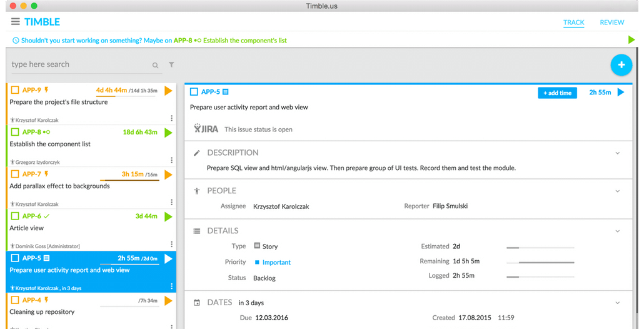The image size is (644, 329).
Task: Click the Logged progress bar
Action: [x=540, y=277]
